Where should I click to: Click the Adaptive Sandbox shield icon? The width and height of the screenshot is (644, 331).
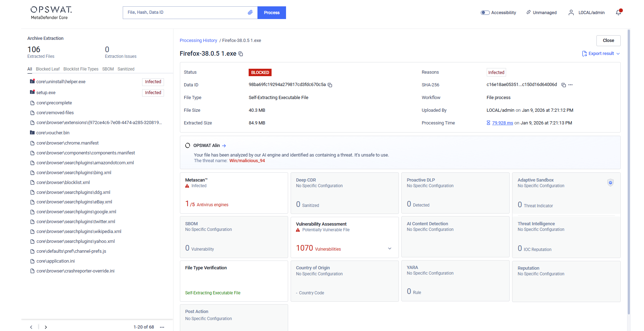tap(610, 182)
